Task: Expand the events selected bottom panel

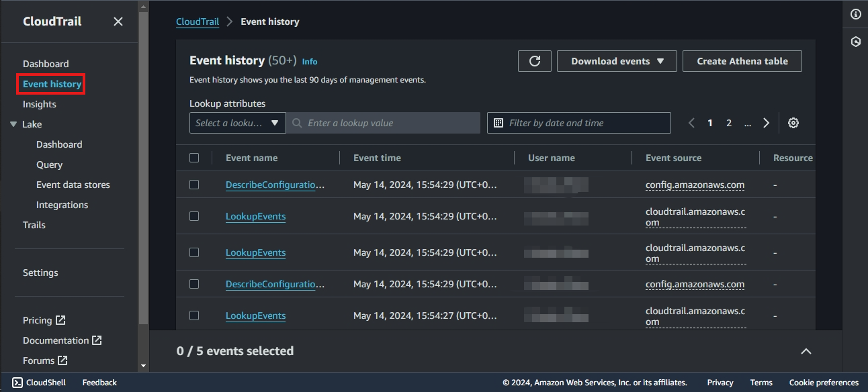Action: pyautogui.click(x=806, y=351)
